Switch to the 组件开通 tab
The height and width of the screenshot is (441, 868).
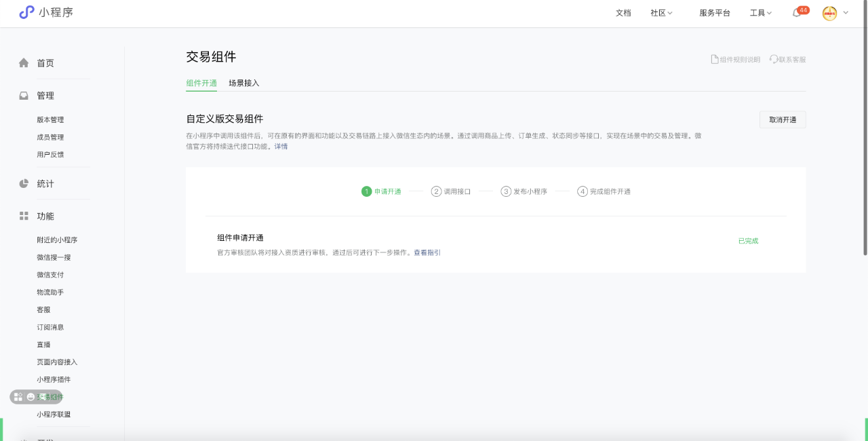pyautogui.click(x=201, y=83)
